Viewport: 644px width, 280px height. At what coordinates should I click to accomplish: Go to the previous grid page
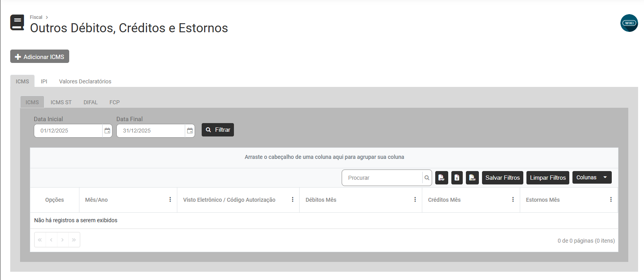click(51, 240)
